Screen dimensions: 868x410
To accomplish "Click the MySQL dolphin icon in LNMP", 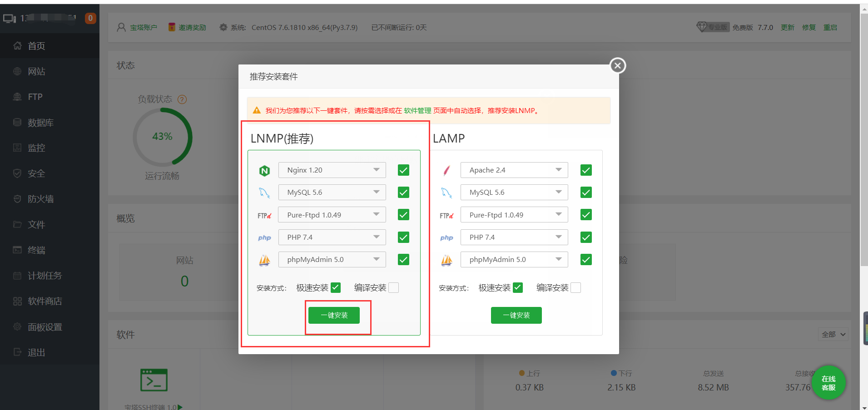I will [264, 193].
